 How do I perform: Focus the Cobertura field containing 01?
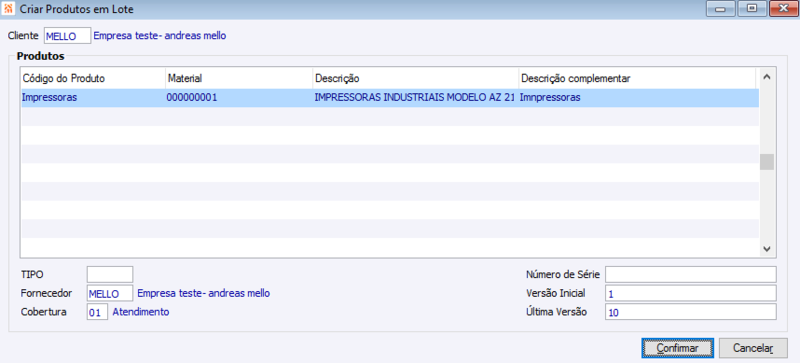point(97,312)
